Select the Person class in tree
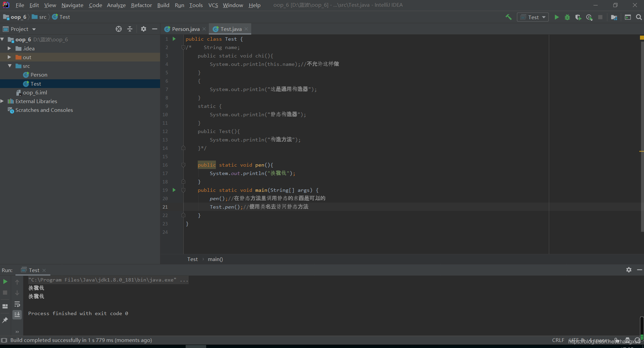 pyautogui.click(x=39, y=75)
